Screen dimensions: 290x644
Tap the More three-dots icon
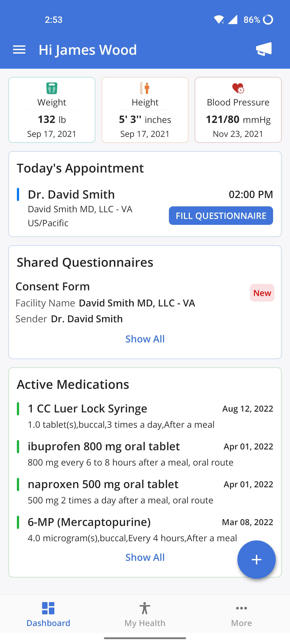tap(241, 608)
